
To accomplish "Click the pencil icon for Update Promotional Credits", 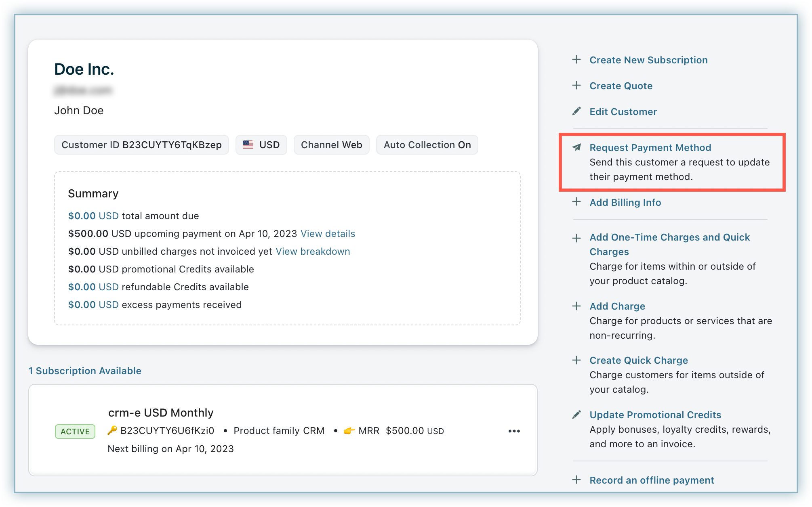I will (576, 415).
